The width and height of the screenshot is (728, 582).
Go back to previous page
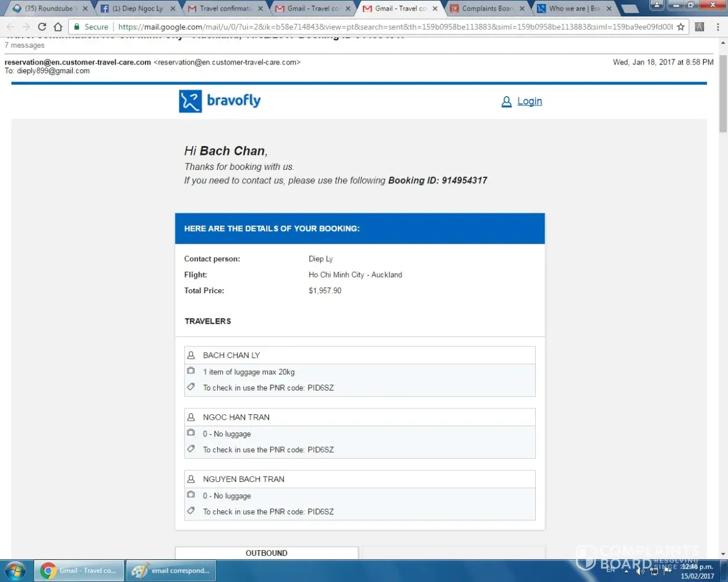click(10, 27)
